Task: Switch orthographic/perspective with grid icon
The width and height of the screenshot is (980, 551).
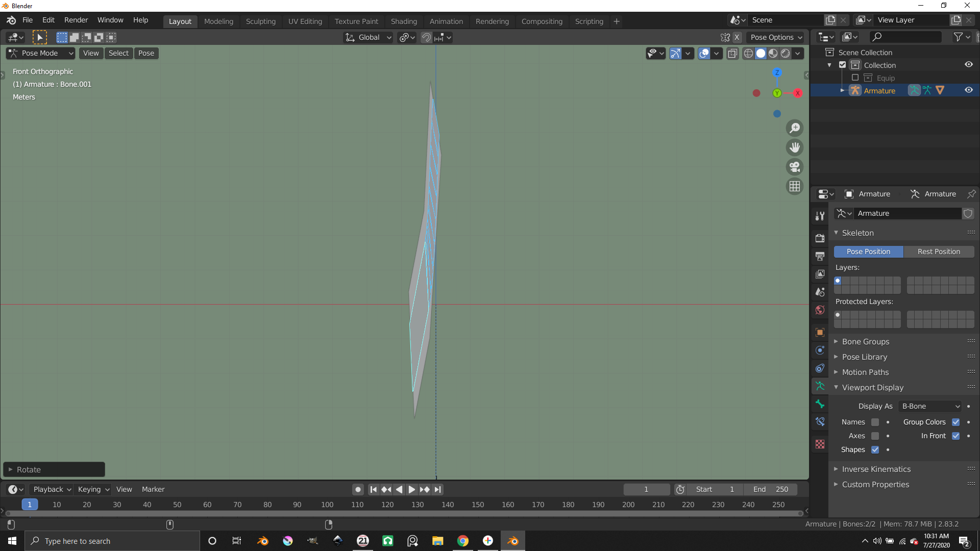Action: (795, 186)
